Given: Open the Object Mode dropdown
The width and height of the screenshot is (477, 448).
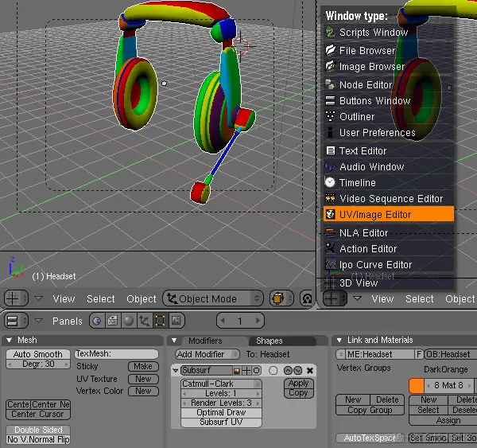Looking at the screenshot, I should [213, 298].
